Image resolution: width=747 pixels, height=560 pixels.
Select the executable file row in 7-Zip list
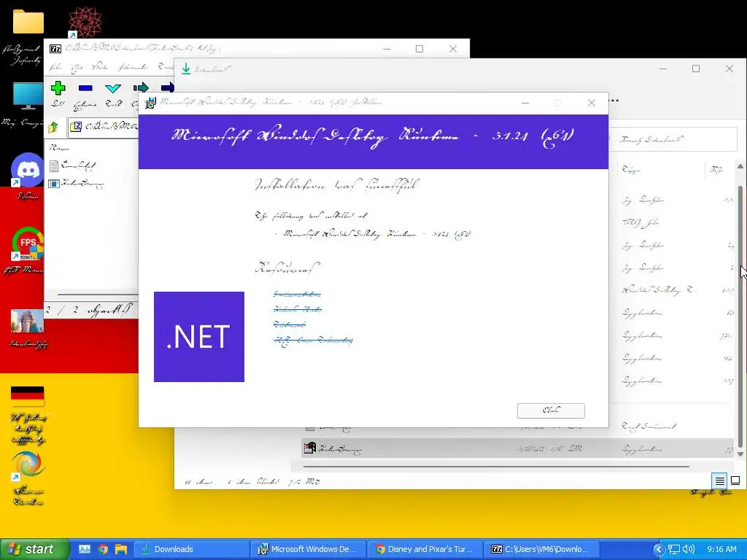click(x=76, y=184)
